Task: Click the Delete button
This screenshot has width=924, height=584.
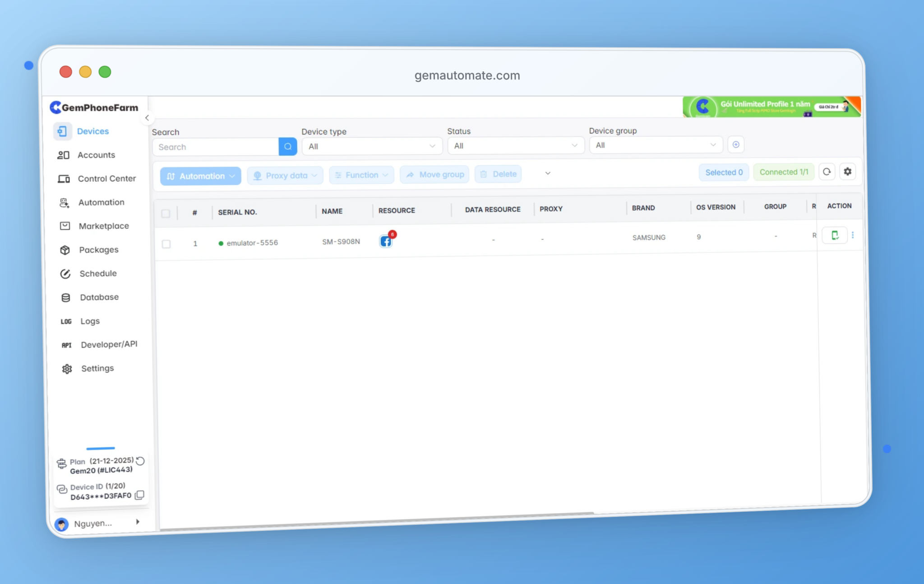Action: pyautogui.click(x=498, y=174)
